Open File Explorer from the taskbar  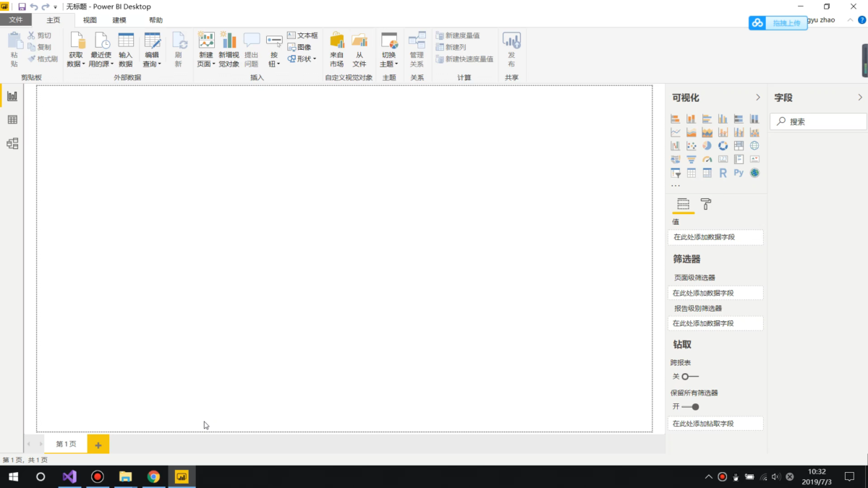point(126,476)
